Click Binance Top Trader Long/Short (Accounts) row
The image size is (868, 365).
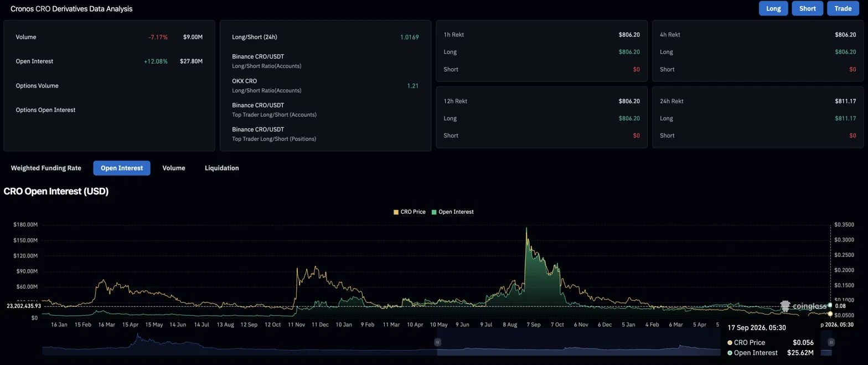tap(325, 110)
